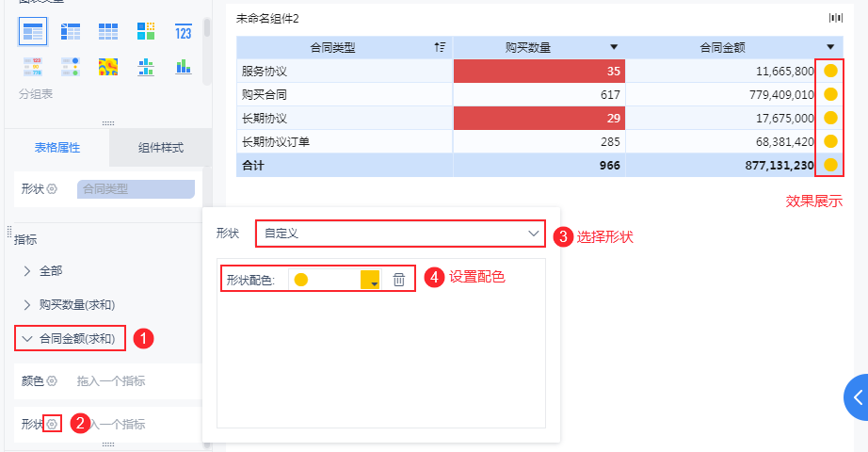Select the KPI number card chart icon
This screenshot has width=868, height=452.
[x=184, y=32]
